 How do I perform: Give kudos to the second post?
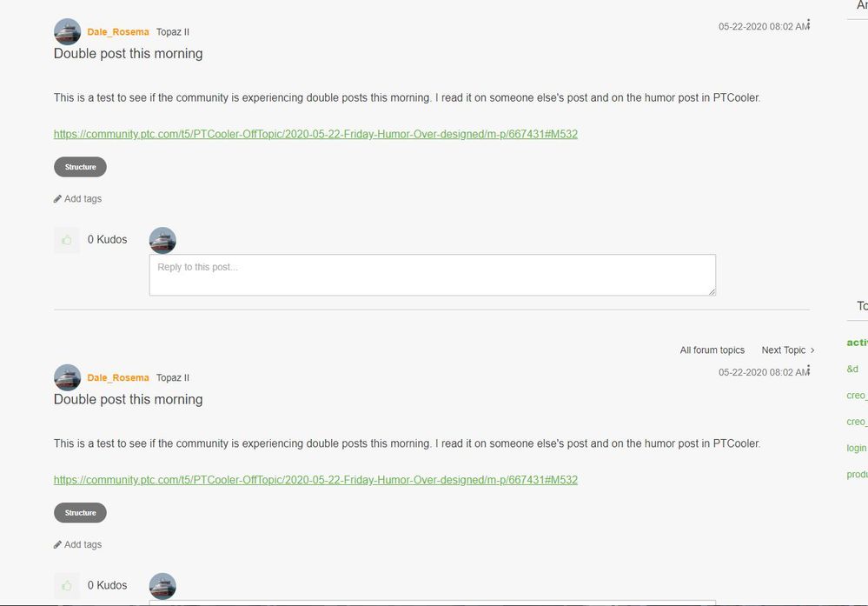pyautogui.click(x=67, y=586)
